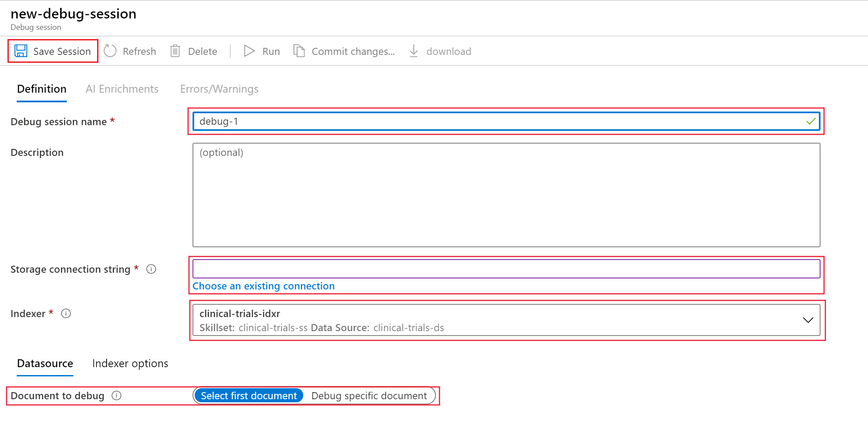The width and height of the screenshot is (868, 426).
Task: Click the Delete trash can icon
Action: tap(175, 51)
